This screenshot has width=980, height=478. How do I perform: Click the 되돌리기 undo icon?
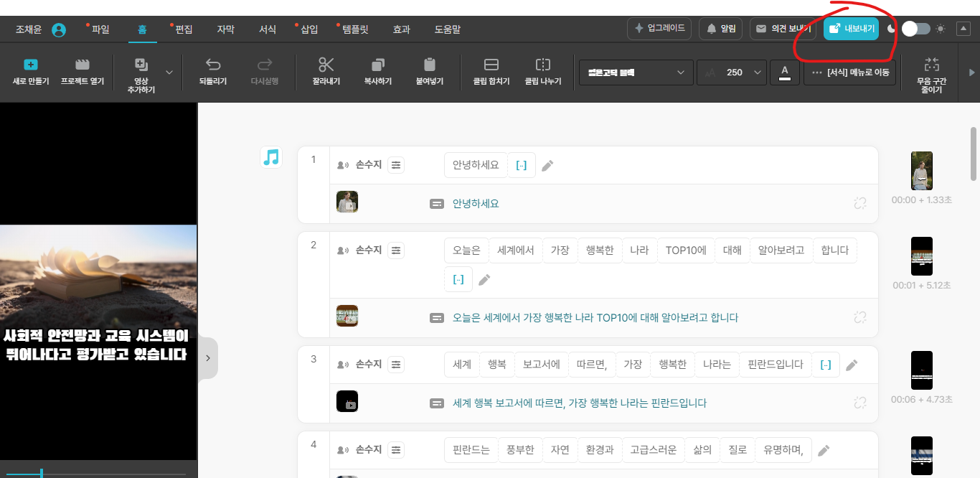pyautogui.click(x=213, y=64)
